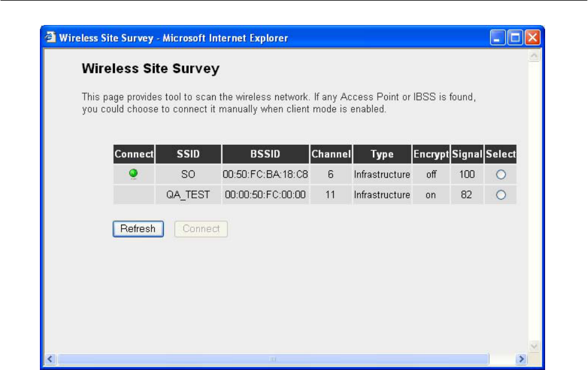The width and height of the screenshot is (588, 370).
Task: Select the radio button for QA_TEST network
Action: click(500, 195)
